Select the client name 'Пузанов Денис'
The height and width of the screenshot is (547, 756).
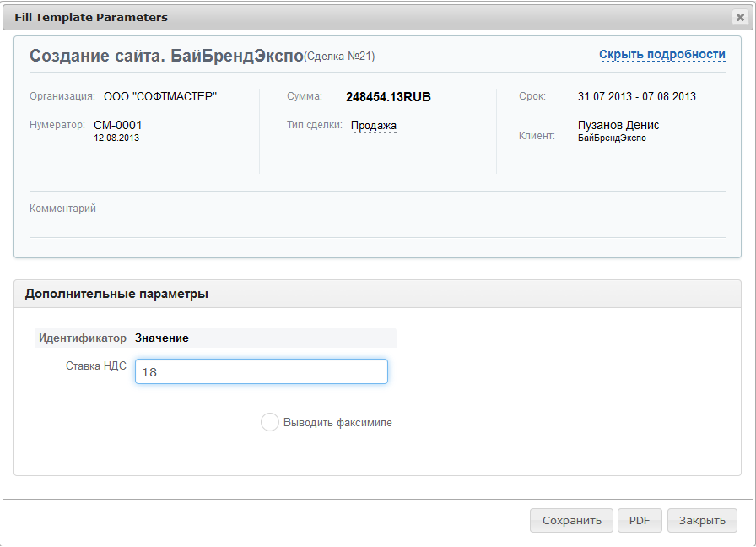[x=618, y=125]
